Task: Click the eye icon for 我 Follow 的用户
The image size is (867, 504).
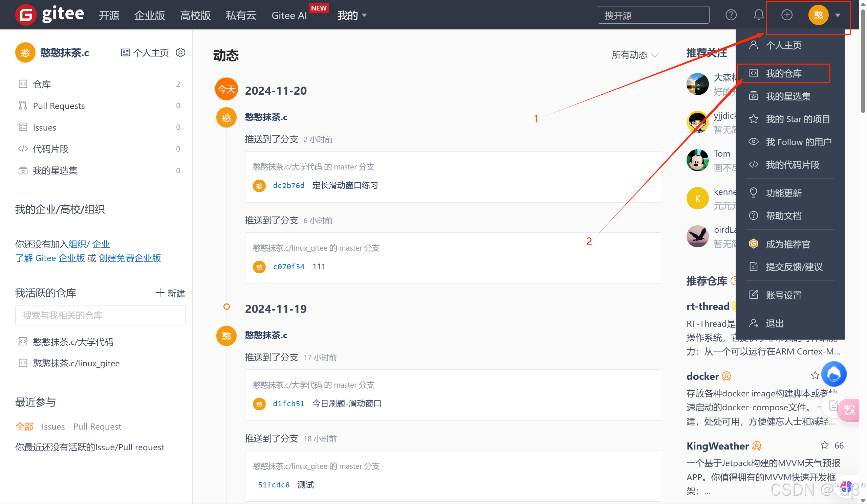Action: [754, 142]
